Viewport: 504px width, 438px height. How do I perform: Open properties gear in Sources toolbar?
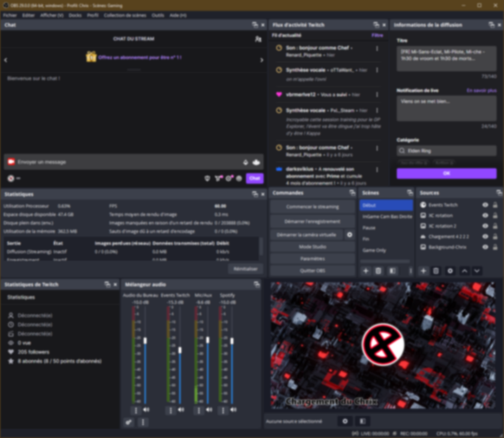tap(450, 271)
